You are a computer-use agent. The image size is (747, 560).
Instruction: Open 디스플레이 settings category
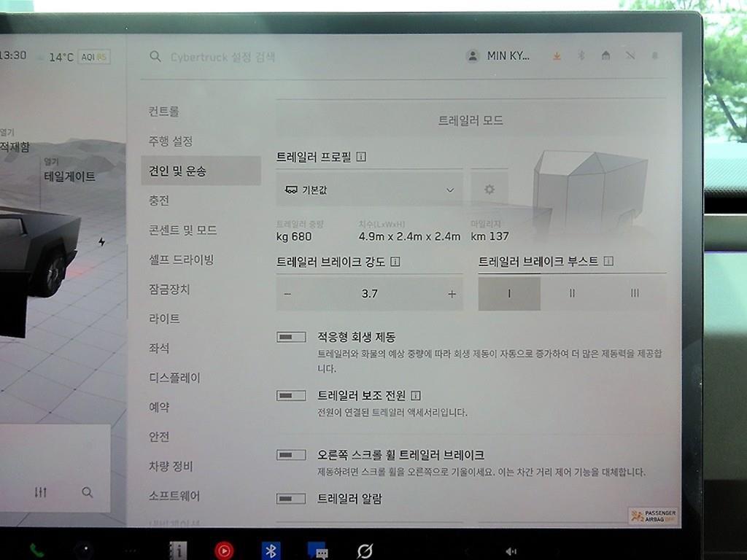point(174,378)
